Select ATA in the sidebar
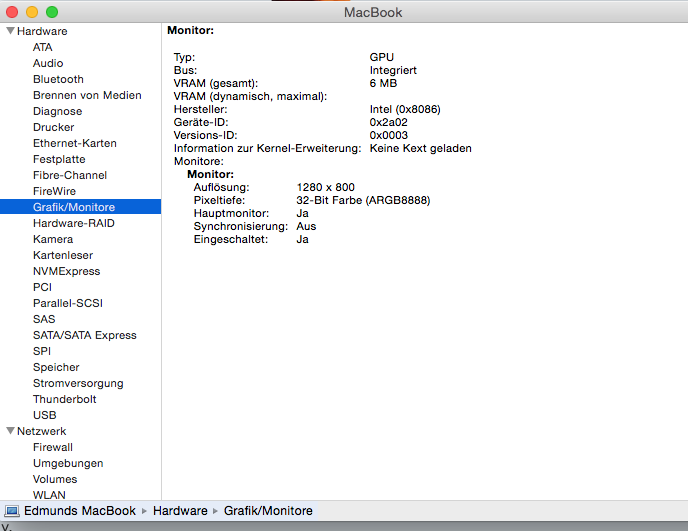The image size is (688, 531). click(43, 47)
